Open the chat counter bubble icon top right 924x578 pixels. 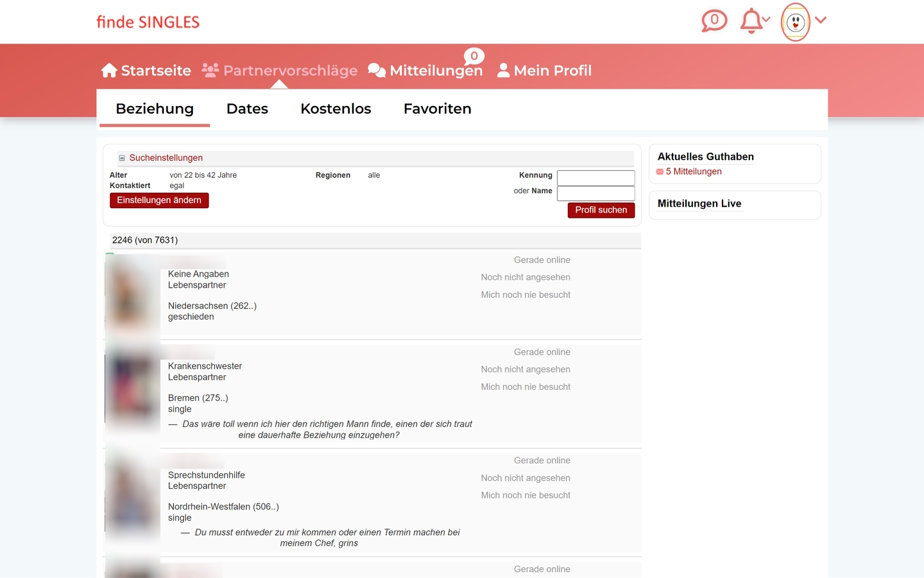714,21
